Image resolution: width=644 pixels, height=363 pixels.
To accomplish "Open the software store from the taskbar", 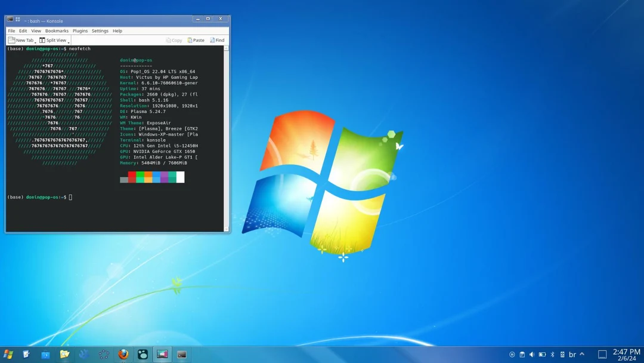I will coord(45,354).
